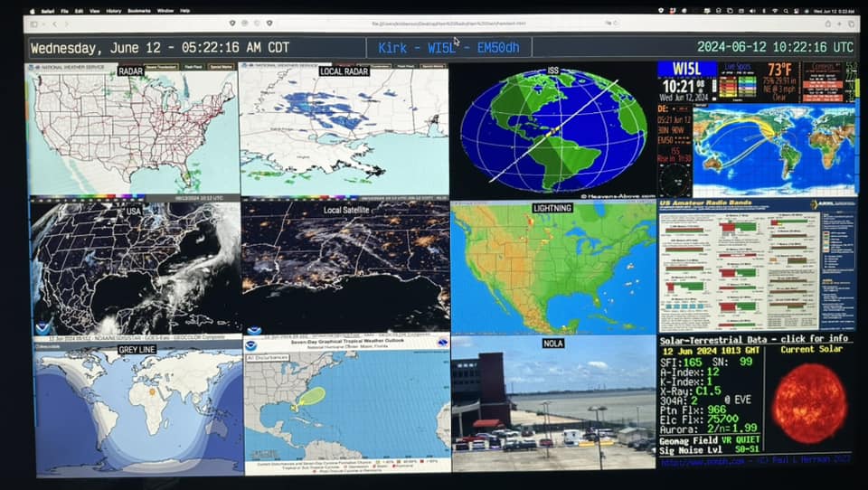The height and width of the screenshot is (490, 868).
Task: Open the LOCAL RADAR map tile
Action: coord(344,129)
